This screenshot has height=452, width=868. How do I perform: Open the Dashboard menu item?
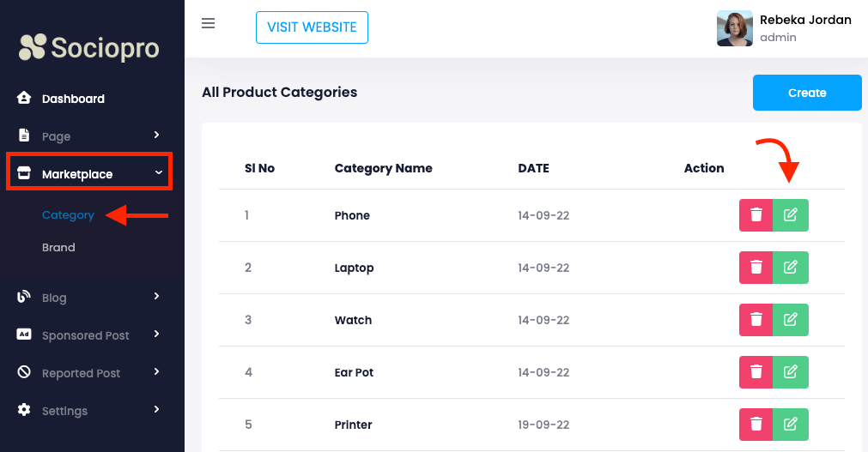click(x=73, y=99)
